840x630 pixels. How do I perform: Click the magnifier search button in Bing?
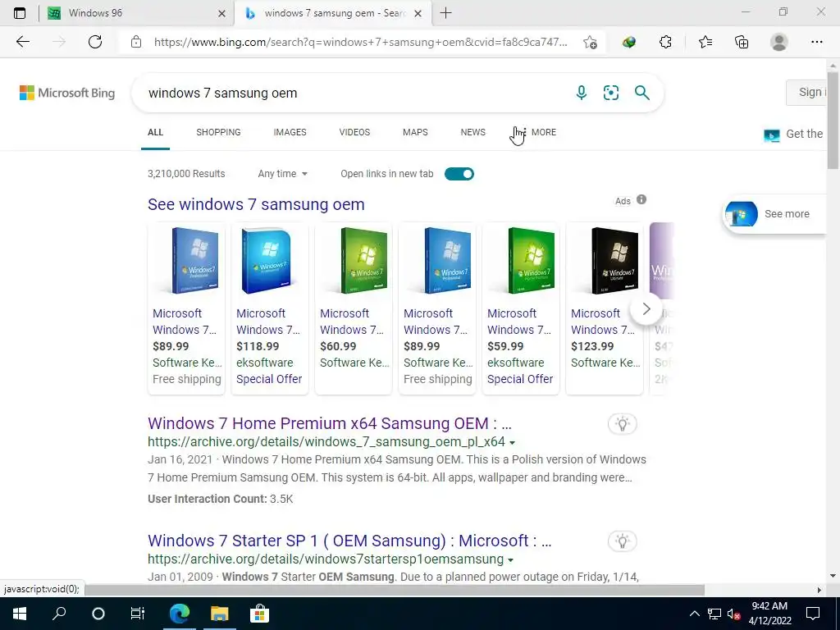(641, 93)
